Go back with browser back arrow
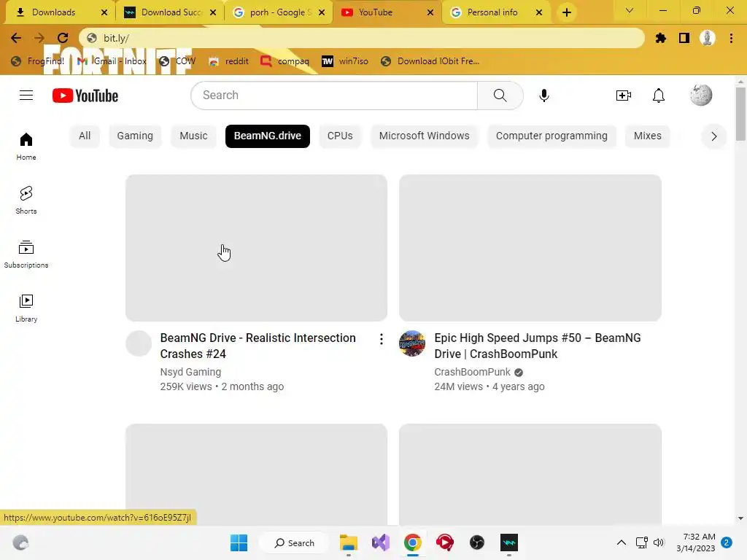747x560 pixels. click(16, 38)
